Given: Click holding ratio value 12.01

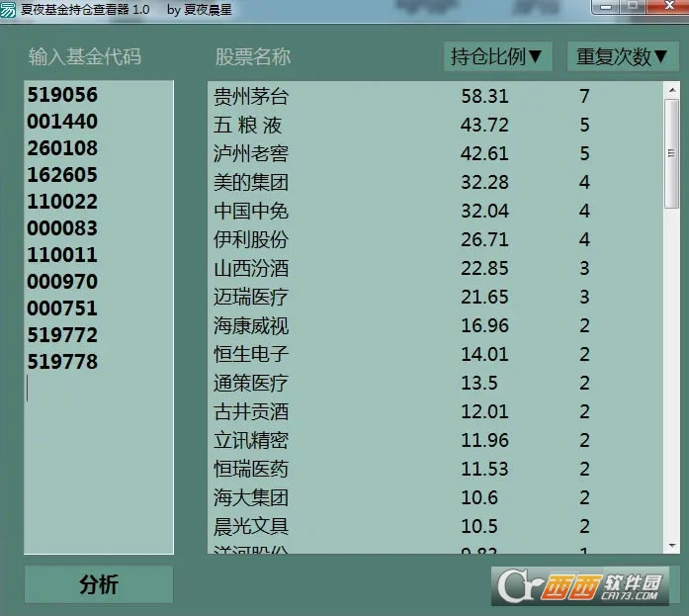Looking at the screenshot, I should (484, 411).
